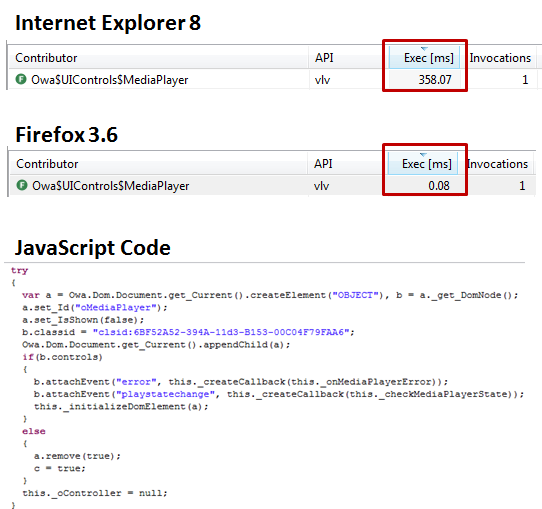Screen dimensions: 542x509
Task: Click the a.remove(true) code line
Action: pos(77,456)
